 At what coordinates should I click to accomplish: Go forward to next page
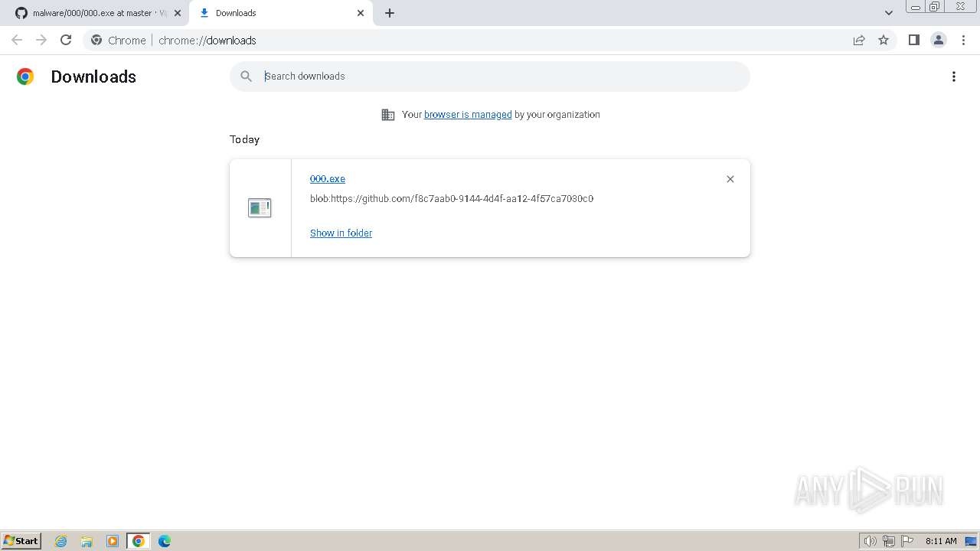41,40
